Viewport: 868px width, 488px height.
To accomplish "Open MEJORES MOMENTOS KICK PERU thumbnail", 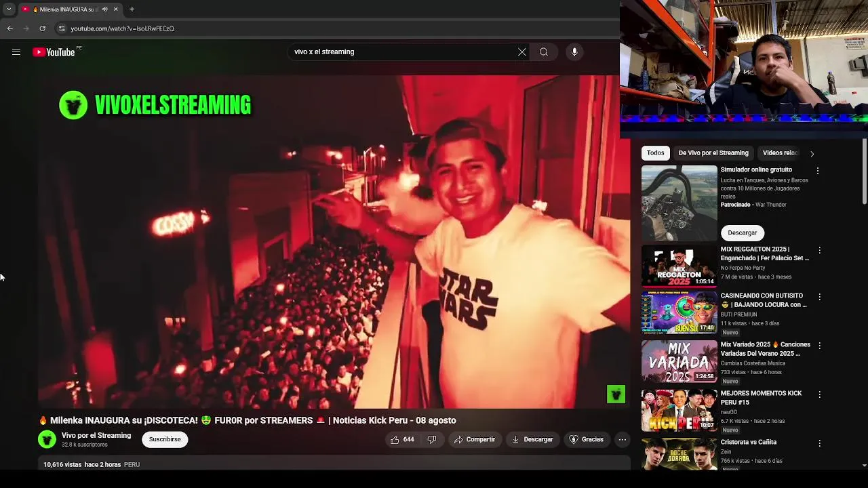I will [x=679, y=410].
